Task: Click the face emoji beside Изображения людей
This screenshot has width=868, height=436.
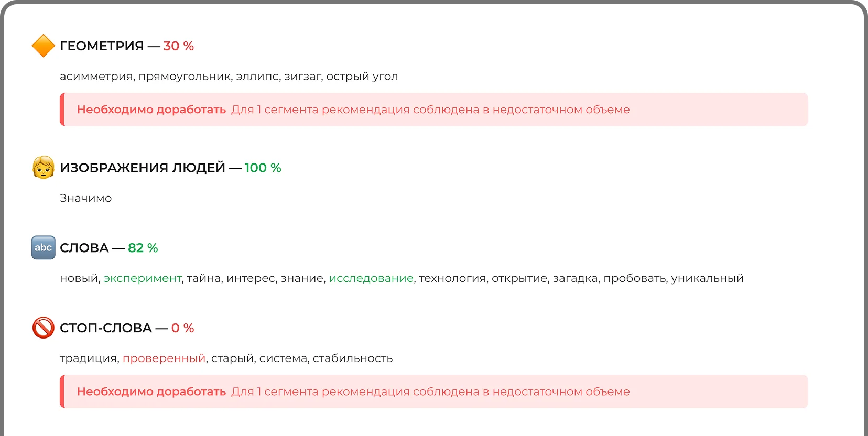Action: pos(43,168)
